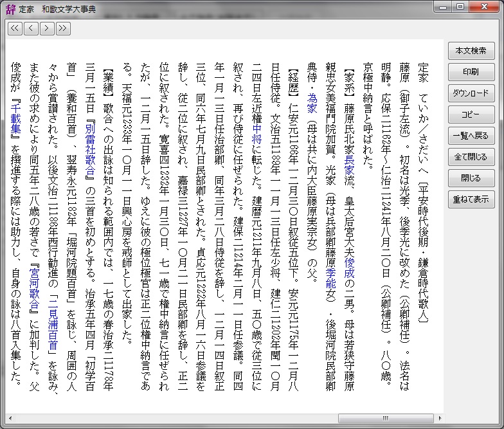Click the scrollbar left arrow
Image resolution: width=504 pixels, height=429 pixels.
click(10, 418)
